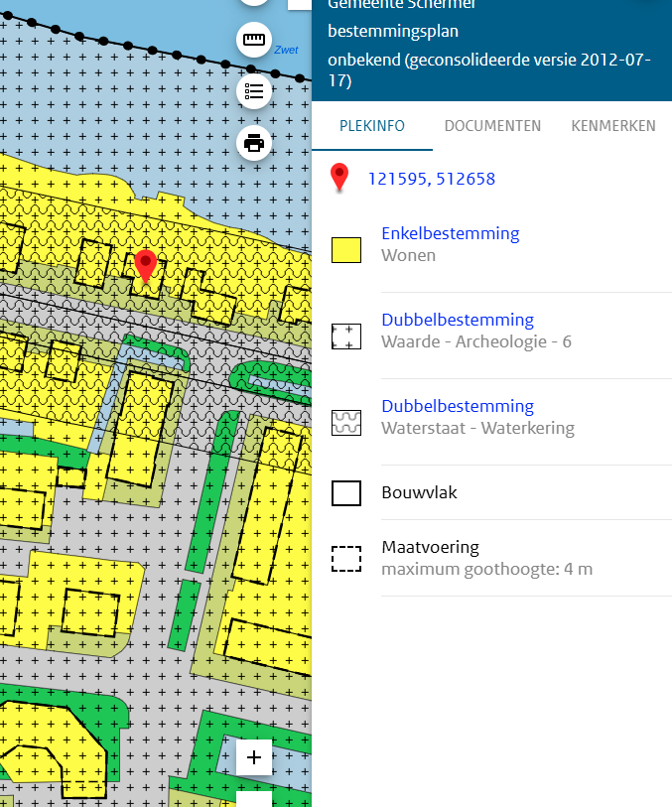672x807 pixels.
Task: Open the coordinates link 121595, 512658
Action: (x=432, y=179)
